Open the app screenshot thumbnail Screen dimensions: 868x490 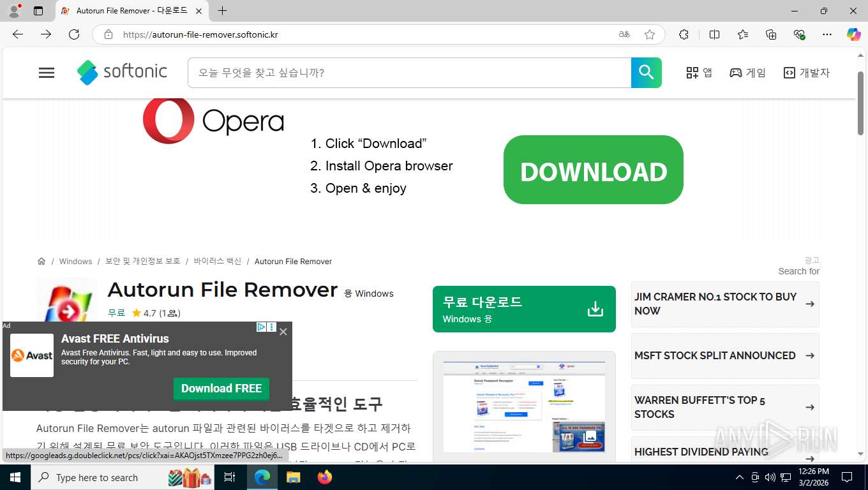[524, 406]
